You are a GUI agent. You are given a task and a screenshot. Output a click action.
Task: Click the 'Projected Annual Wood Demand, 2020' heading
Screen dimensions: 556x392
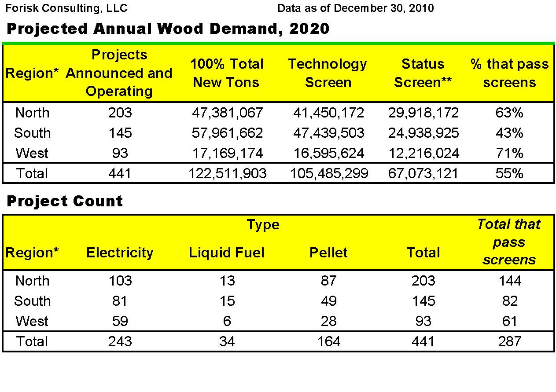(168, 29)
